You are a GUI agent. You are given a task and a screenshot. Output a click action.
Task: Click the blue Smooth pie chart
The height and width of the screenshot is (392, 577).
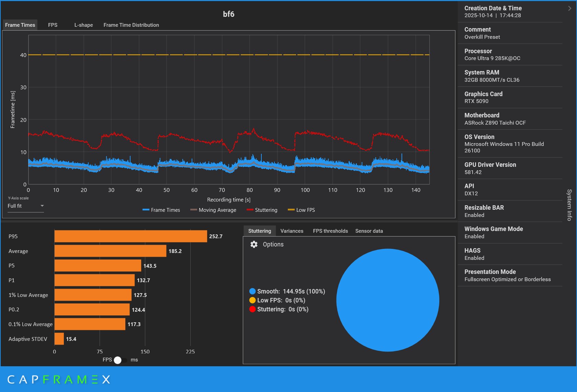pyautogui.click(x=388, y=300)
